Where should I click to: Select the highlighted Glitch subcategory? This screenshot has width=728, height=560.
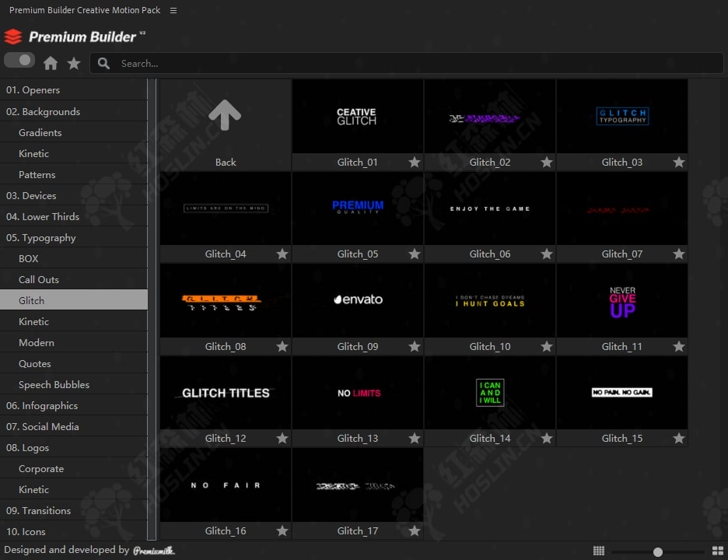[74, 300]
